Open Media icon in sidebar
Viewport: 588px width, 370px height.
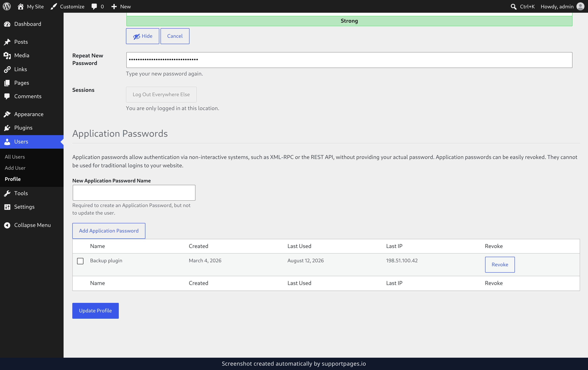(x=7, y=55)
